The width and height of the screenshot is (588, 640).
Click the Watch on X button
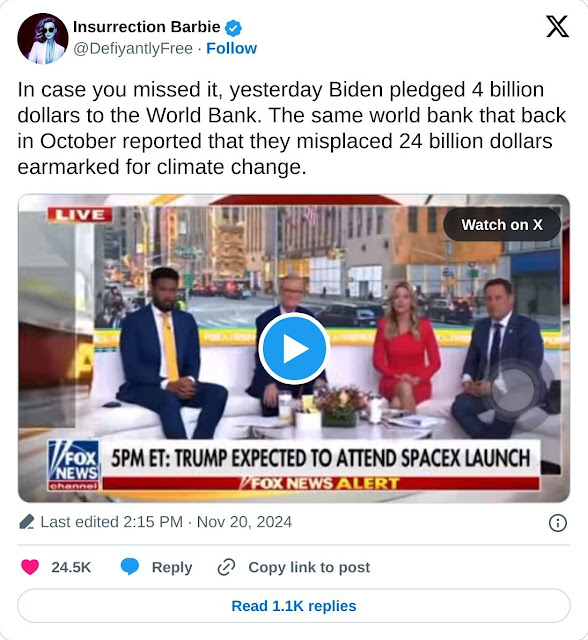click(502, 224)
